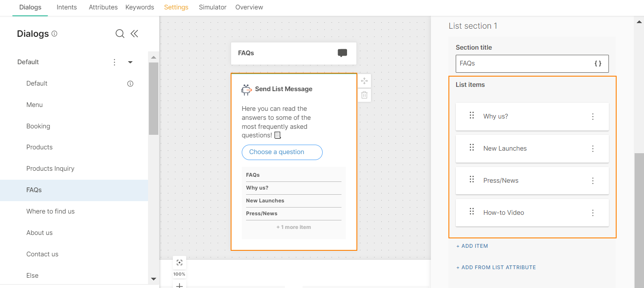This screenshot has height=288, width=644.
Task: Open the kebab menu on the Why us? item
Action: click(x=593, y=116)
